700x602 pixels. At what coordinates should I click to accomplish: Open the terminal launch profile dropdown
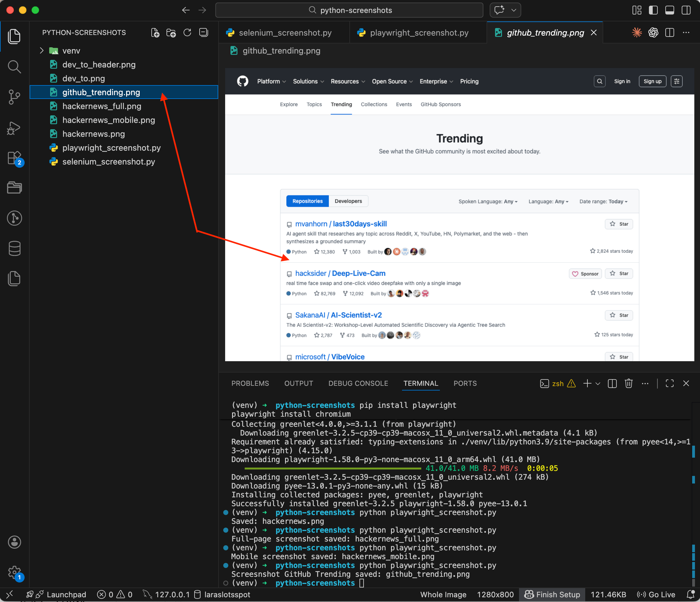click(598, 383)
